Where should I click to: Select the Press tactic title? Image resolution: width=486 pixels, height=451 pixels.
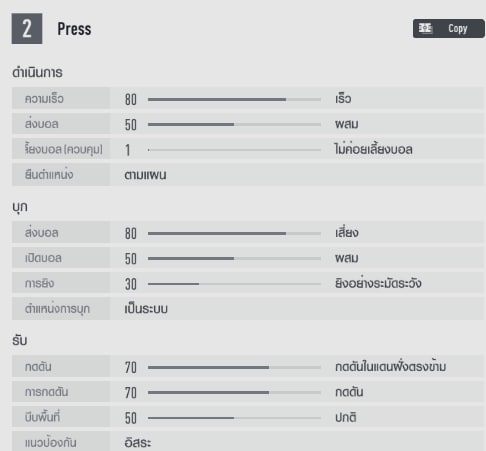pyautogui.click(x=74, y=29)
